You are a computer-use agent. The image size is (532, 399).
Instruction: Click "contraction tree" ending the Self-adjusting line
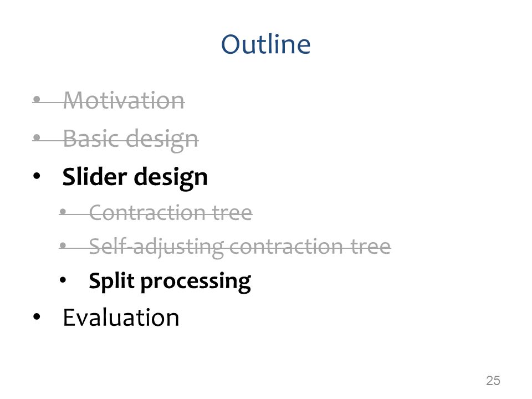pos(310,246)
